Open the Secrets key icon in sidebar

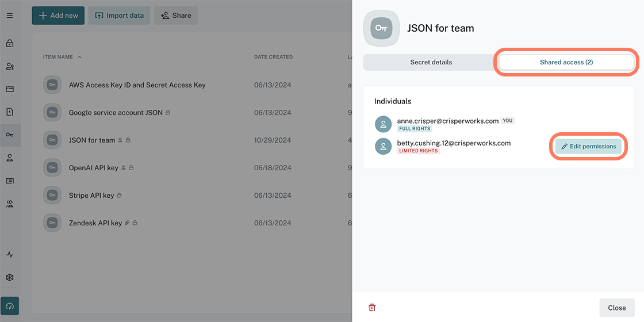(x=10, y=135)
